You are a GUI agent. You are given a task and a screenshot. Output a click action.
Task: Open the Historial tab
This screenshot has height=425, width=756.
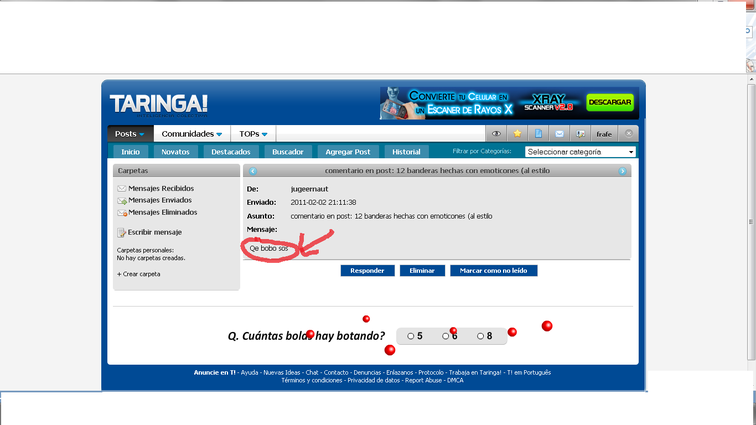pyautogui.click(x=406, y=152)
